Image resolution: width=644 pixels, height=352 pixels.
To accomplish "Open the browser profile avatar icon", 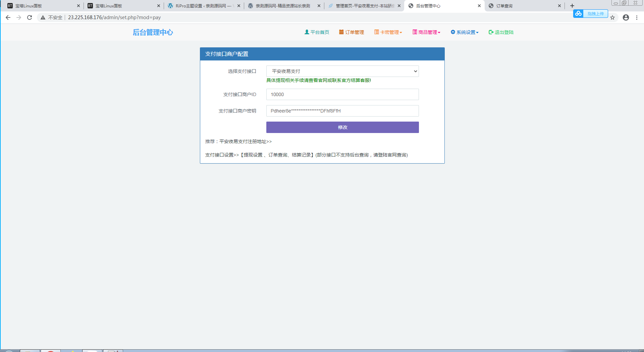I will pyautogui.click(x=626, y=17).
